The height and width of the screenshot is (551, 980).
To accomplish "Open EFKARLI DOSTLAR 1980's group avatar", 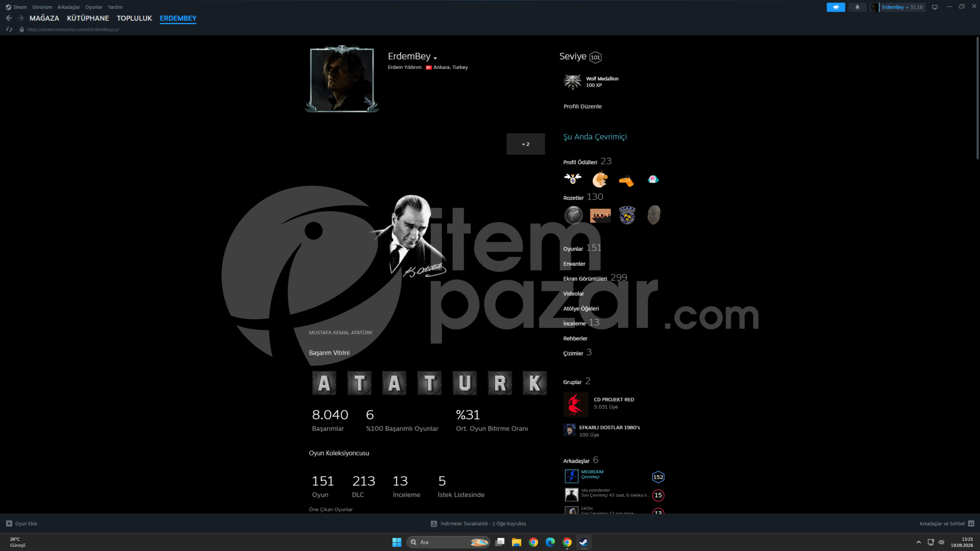I will [569, 430].
